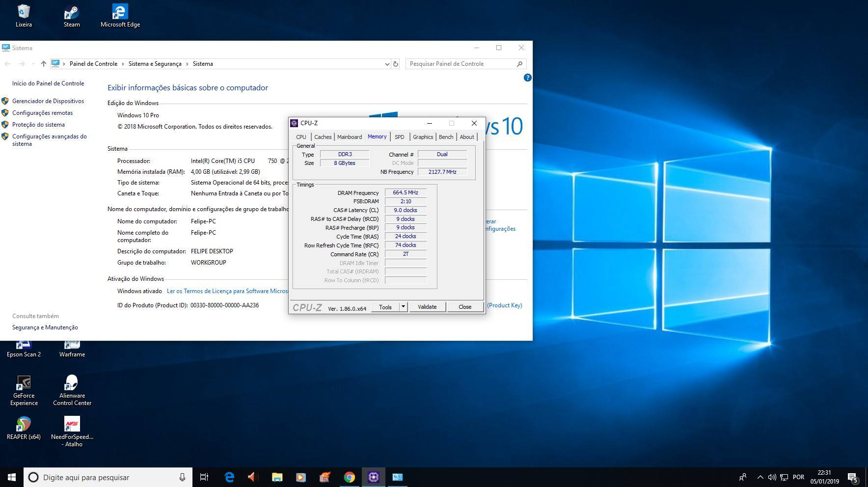Switch to the Mainboard tab in CPU-Z
Viewport: 868px width, 487px height.
point(350,137)
